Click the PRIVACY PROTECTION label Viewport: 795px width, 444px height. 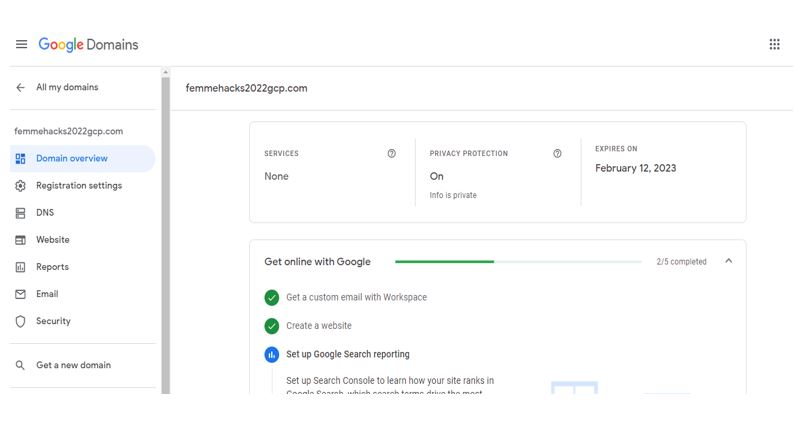point(468,154)
